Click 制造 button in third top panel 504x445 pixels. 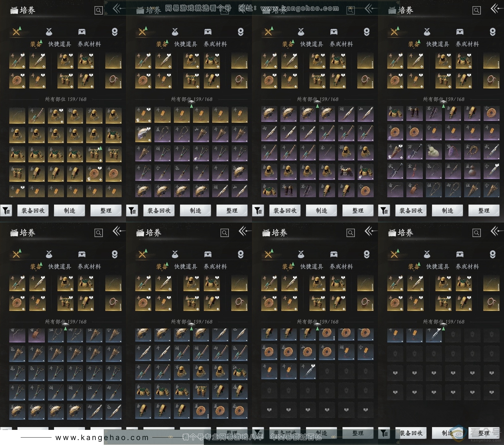(321, 211)
